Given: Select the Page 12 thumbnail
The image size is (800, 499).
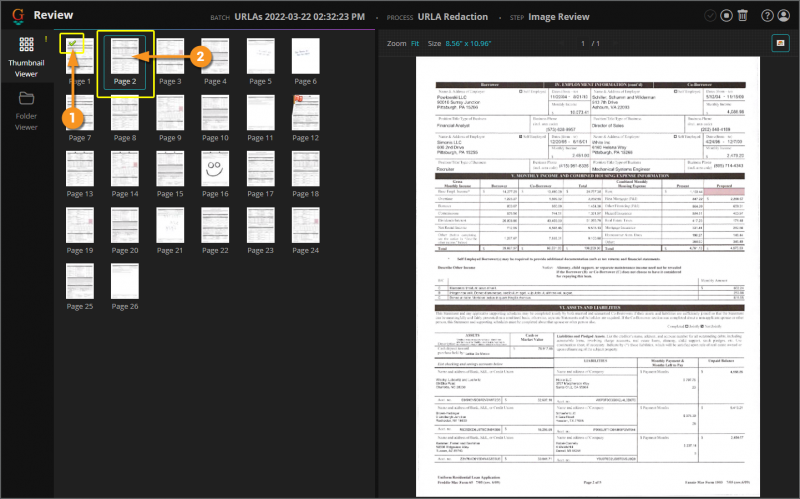Looking at the screenshot, I should [306, 113].
